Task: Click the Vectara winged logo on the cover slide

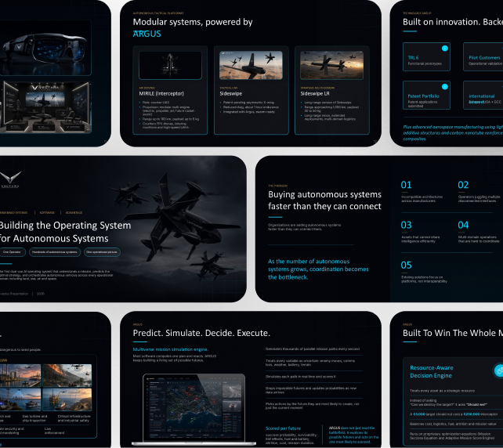Action: point(10,179)
